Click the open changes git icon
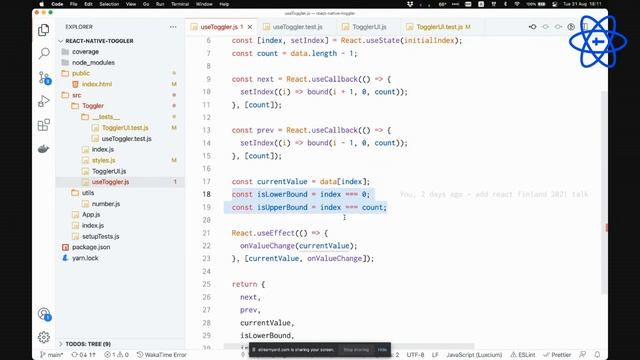640x360 pixels. point(533,27)
